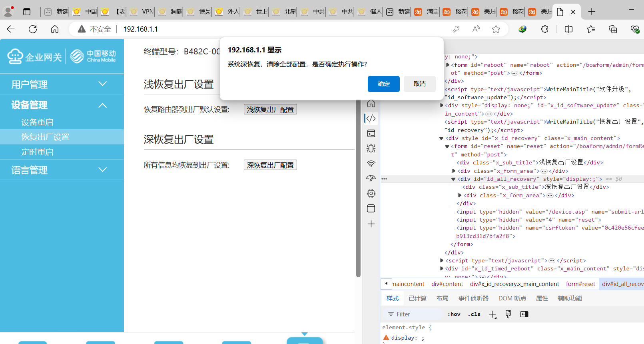644x344 pixels.
Task: Open the browser essentials heart icon
Action: point(635,29)
